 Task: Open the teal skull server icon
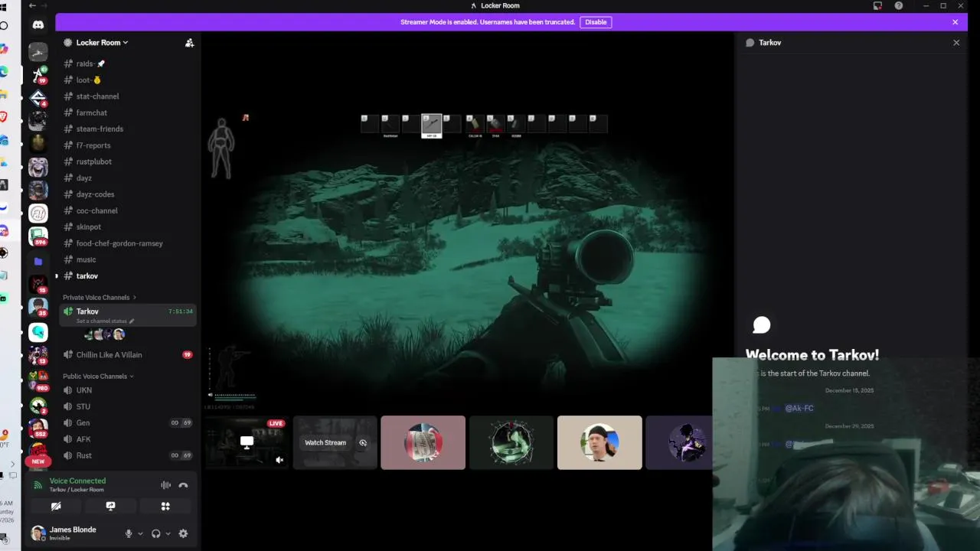pyautogui.click(x=38, y=332)
